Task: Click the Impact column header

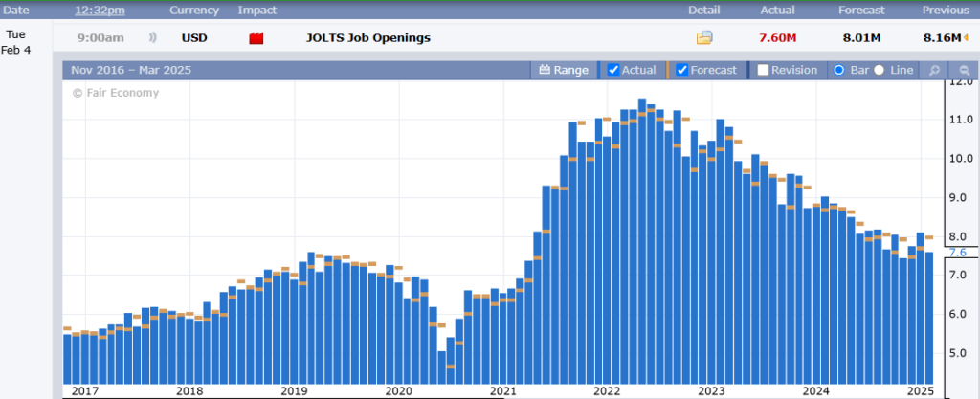Action: pyautogui.click(x=256, y=10)
